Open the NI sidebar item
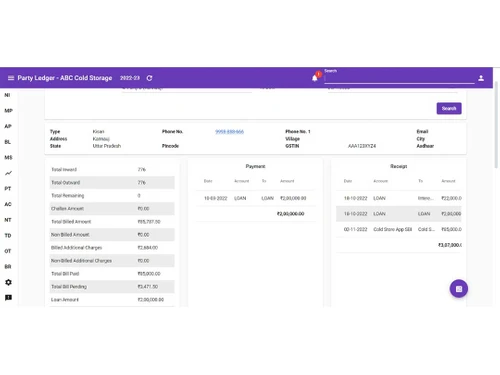 click(x=7, y=95)
